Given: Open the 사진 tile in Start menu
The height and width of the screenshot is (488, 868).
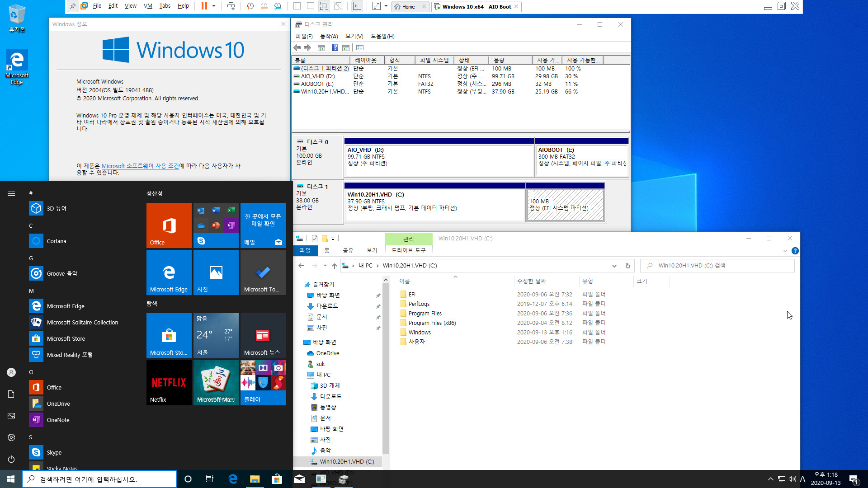Looking at the screenshot, I should point(216,272).
